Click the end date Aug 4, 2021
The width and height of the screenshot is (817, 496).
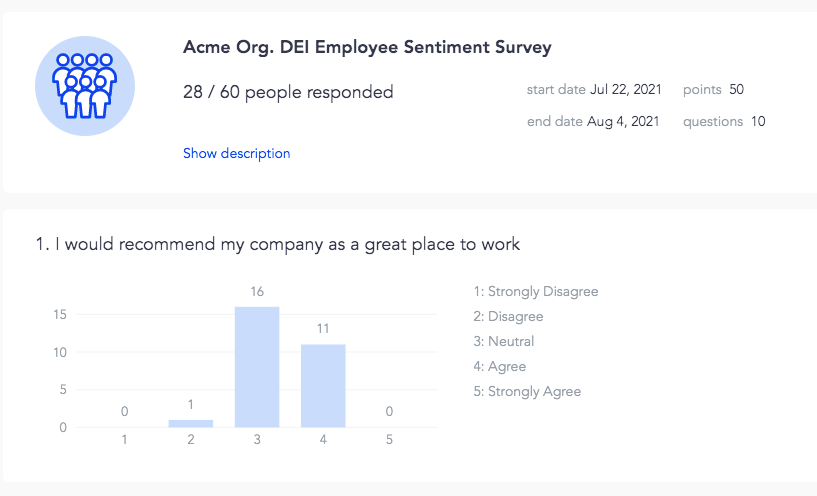point(623,121)
